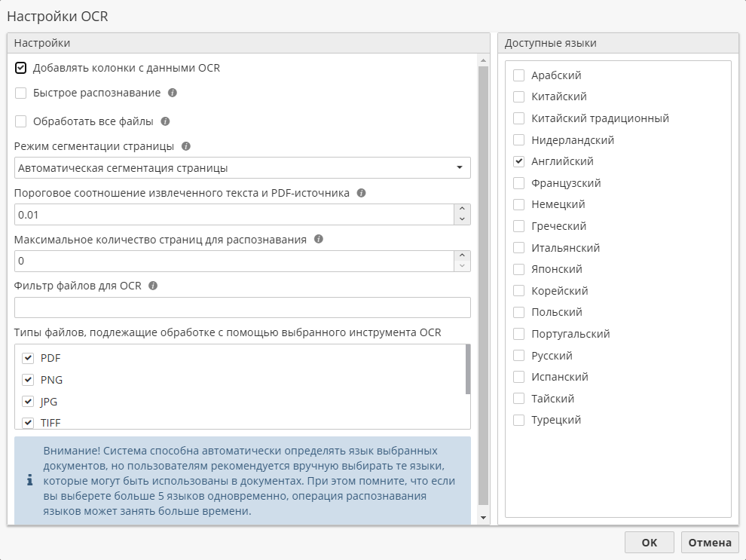Viewport: 746px width, 560px height.
Task: Uncheck Добавлять колонки с данными OCR
Action: (20, 68)
